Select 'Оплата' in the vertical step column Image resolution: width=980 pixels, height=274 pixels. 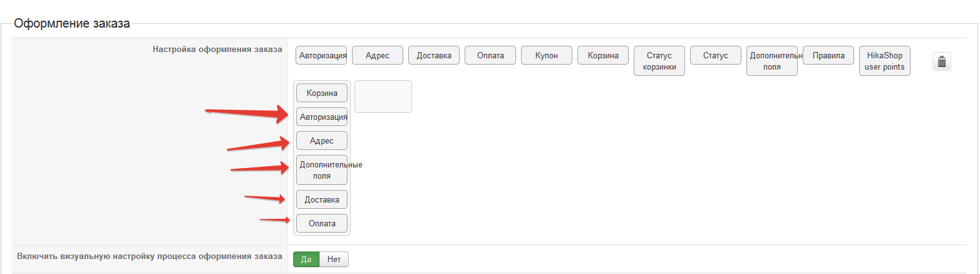322,223
